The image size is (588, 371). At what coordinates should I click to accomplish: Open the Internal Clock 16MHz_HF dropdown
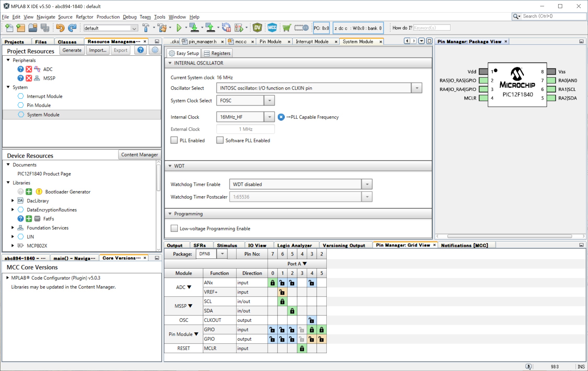(269, 117)
